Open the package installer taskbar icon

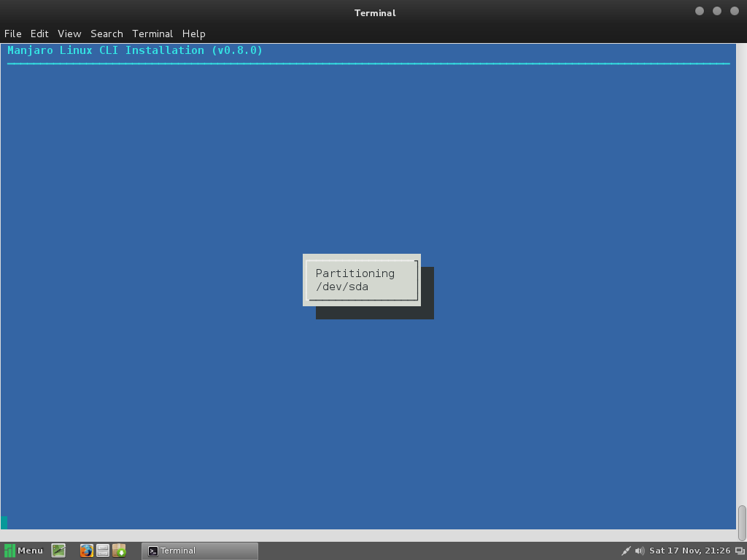click(x=119, y=551)
